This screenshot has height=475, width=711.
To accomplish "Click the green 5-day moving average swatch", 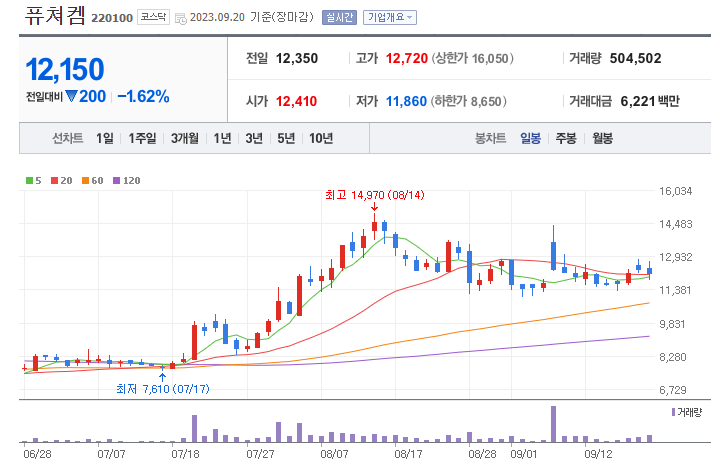I will [29, 180].
